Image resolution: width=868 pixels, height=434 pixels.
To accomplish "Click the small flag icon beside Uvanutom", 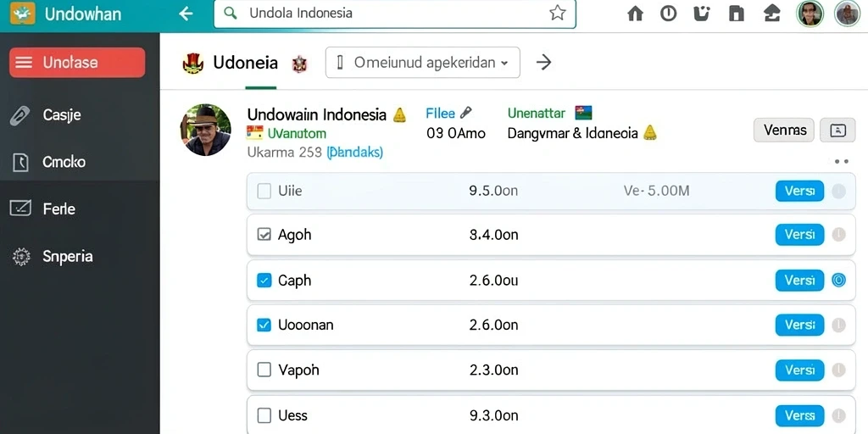I will [254, 132].
